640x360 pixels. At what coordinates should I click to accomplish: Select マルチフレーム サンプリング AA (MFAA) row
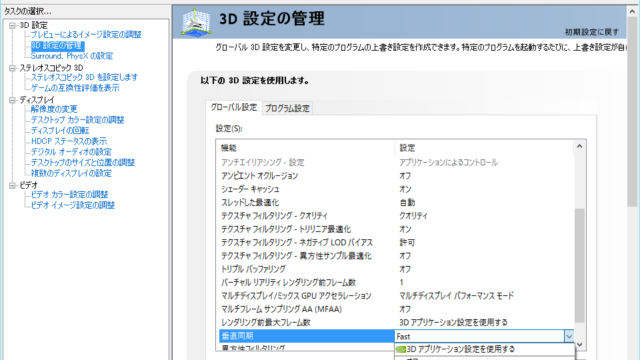click(x=396, y=309)
